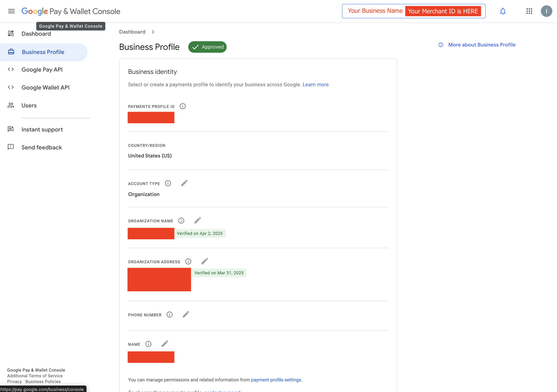Click the Dashboard breadcrumb chevron
The height and width of the screenshot is (392, 557).
pyautogui.click(x=153, y=32)
